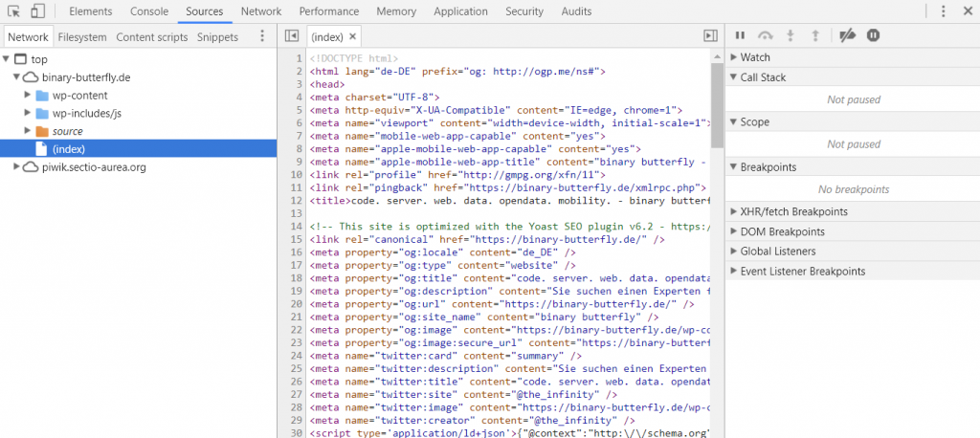Viewport: 980px width, 438px height.
Task: Click the meta charset UTF-8 line
Action: point(375,97)
